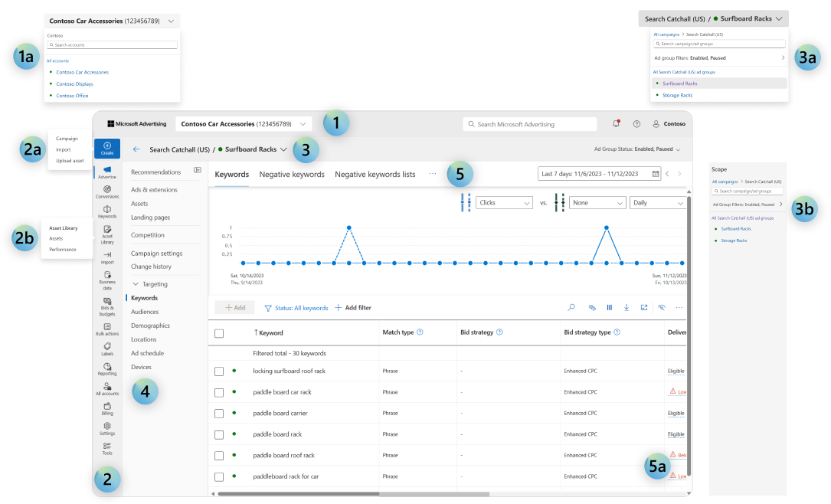Open the Advertise section in the sidebar
The image size is (831, 504).
click(107, 172)
